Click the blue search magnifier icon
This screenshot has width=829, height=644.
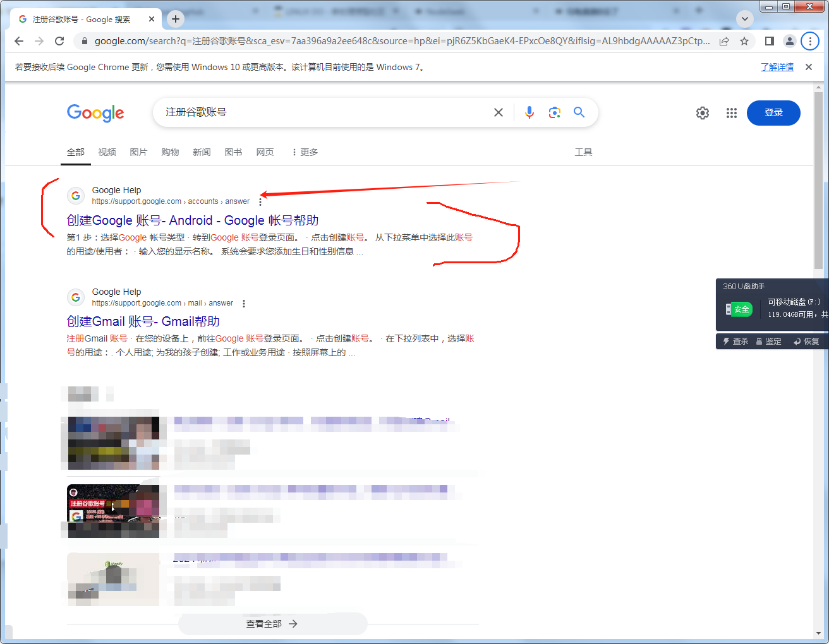pos(579,112)
